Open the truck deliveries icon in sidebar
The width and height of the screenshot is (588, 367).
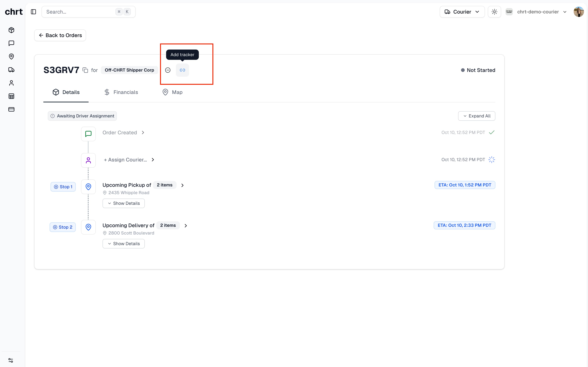tap(11, 70)
